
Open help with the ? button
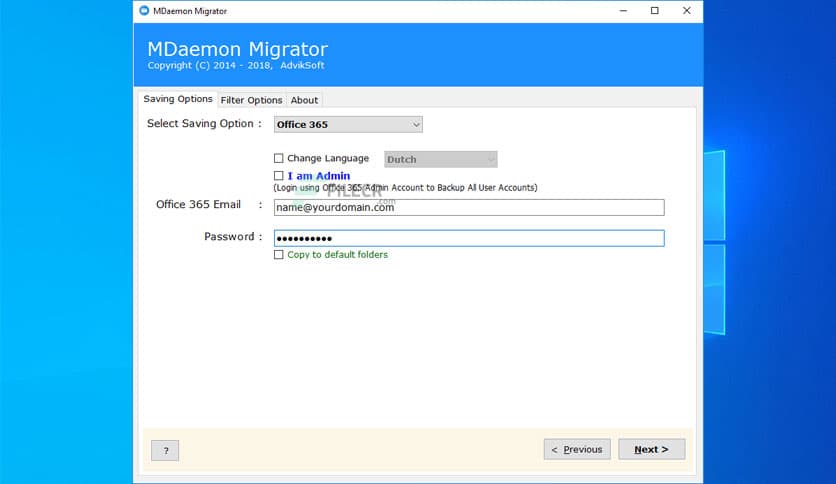165,450
